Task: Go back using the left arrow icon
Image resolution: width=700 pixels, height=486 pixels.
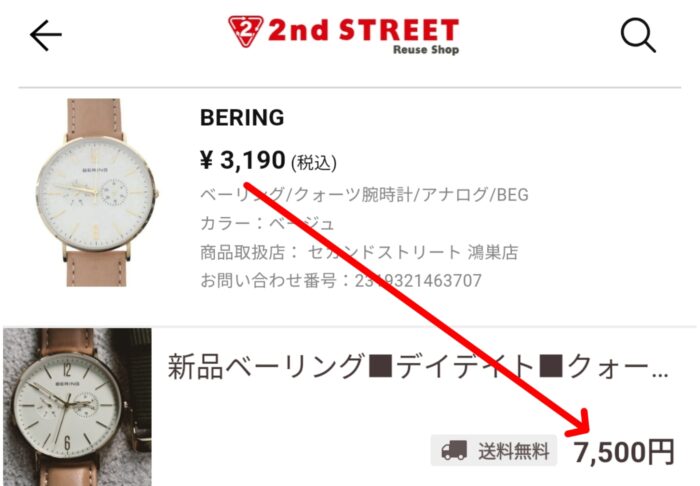Action: 46,35
